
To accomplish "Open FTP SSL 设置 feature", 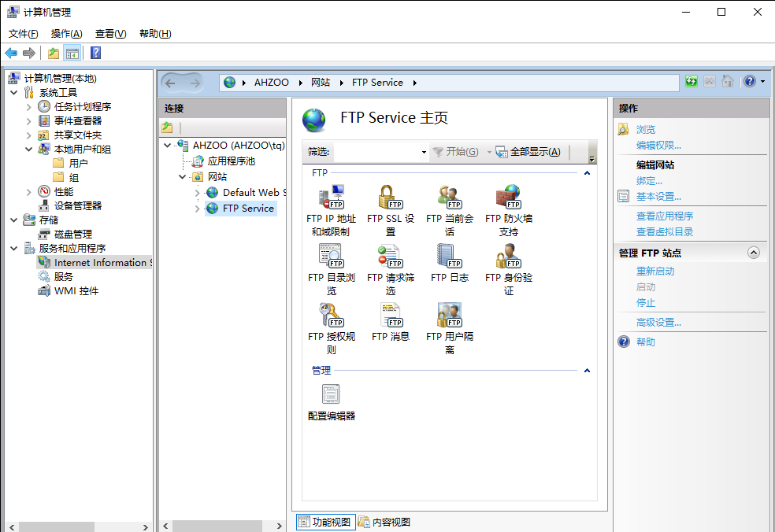I will (391, 211).
